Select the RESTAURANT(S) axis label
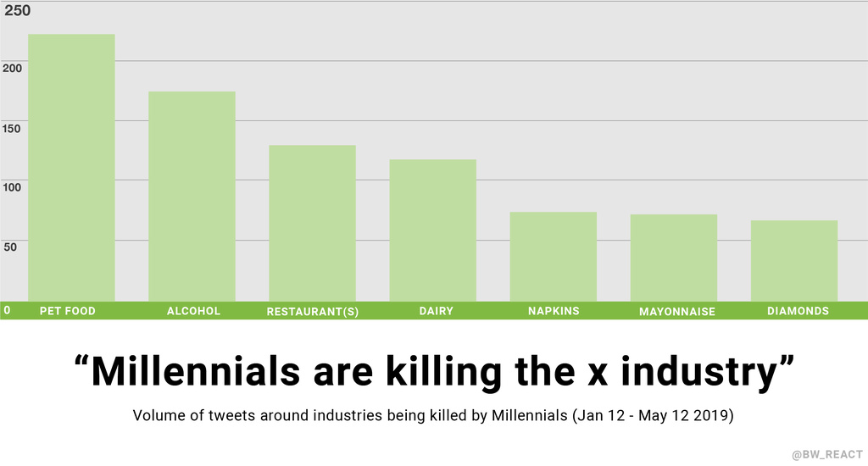 coord(313,312)
